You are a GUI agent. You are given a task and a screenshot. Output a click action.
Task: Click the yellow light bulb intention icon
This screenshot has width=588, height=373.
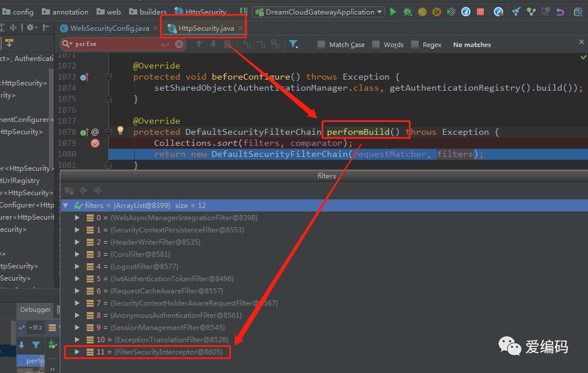tap(120, 130)
